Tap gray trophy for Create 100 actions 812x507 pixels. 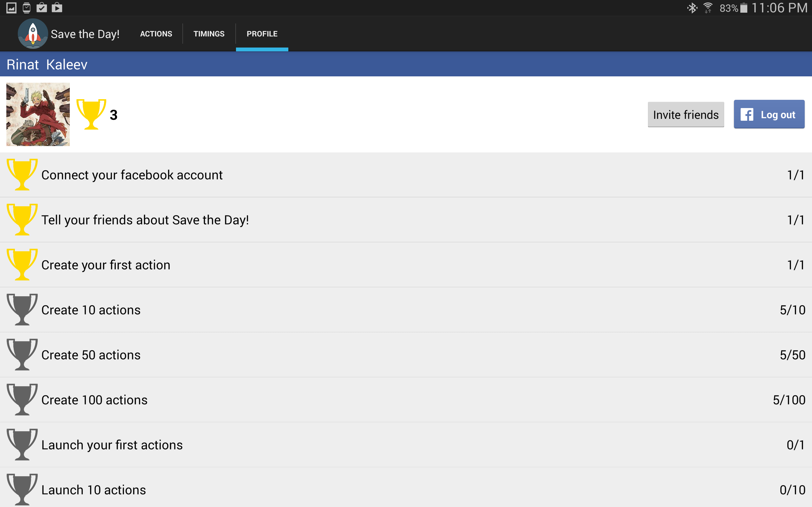tap(22, 399)
